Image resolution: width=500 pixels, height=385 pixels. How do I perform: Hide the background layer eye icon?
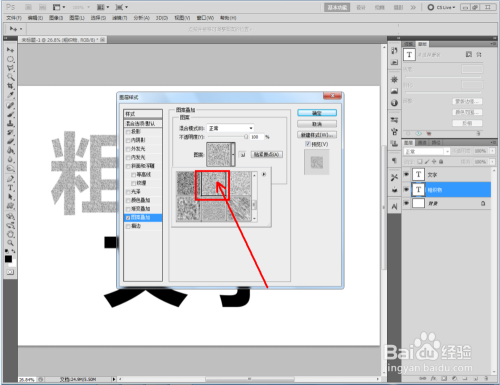click(x=406, y=203)
